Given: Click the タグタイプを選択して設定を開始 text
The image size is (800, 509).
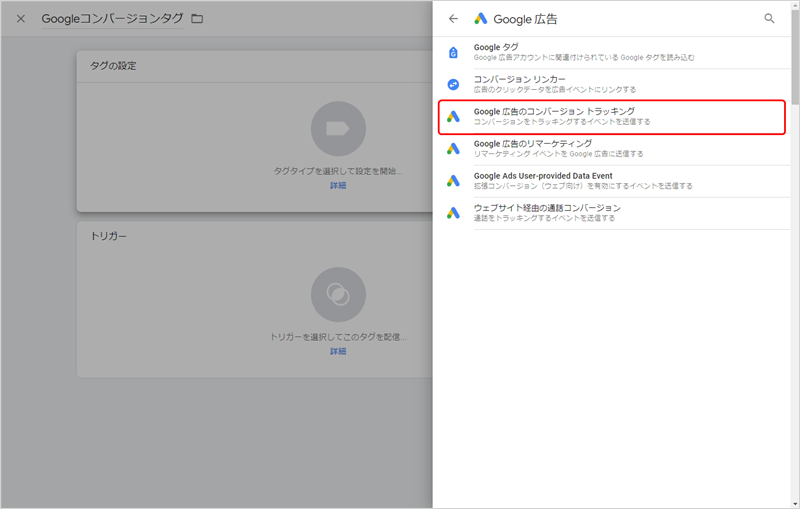Looking at the screenshot, I should click(x=338, y=171).
